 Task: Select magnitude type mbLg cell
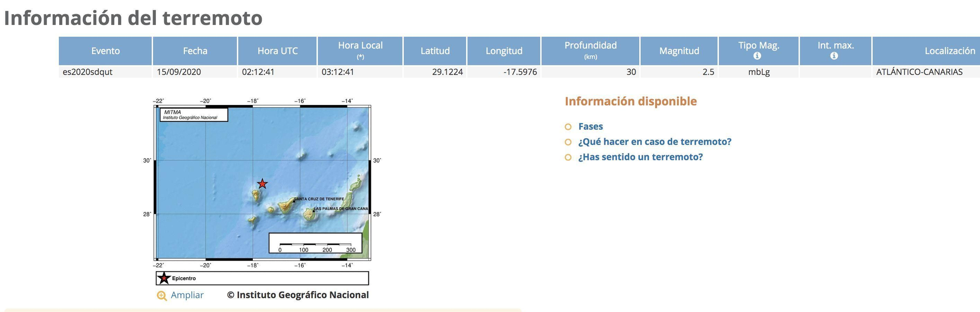[759, 72]
